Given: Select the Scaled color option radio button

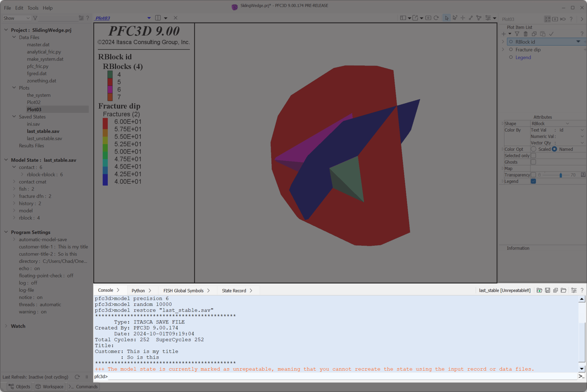Looking at the screenshot, I should tap(534, 149).
